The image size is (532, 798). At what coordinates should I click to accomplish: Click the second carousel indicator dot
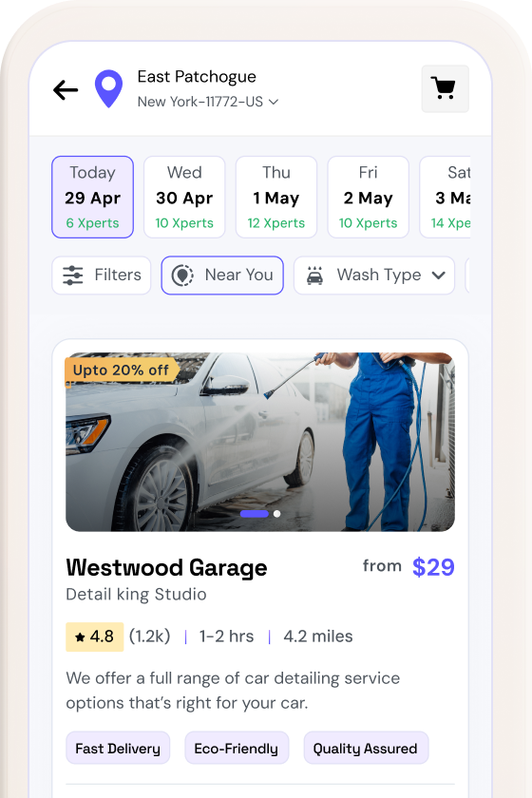(x=277, y=514)
